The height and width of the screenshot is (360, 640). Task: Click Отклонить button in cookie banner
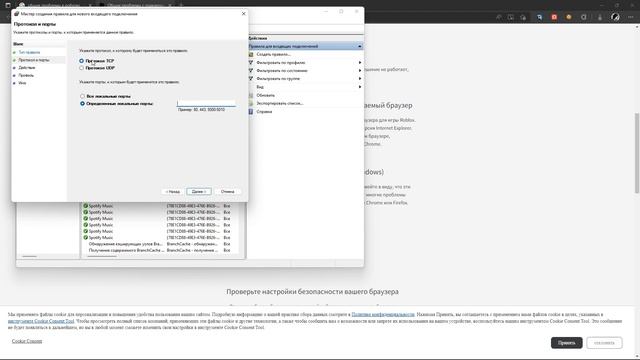click(604, 342)
